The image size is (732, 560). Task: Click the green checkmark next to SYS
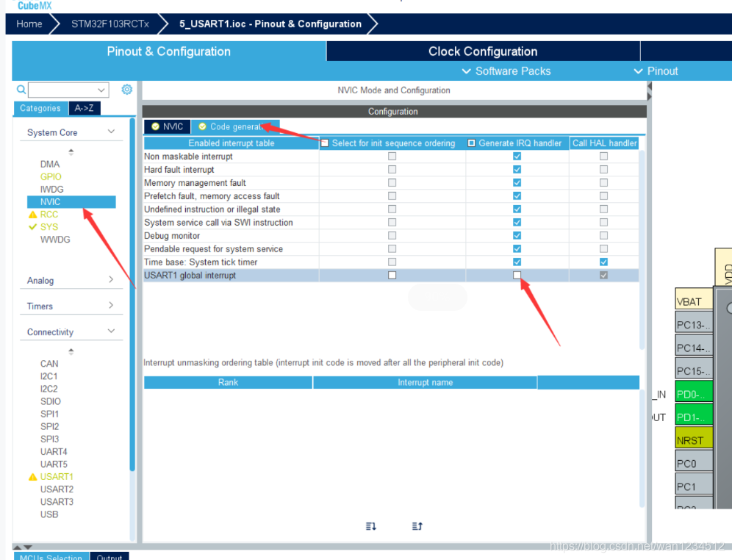point(32,227)
